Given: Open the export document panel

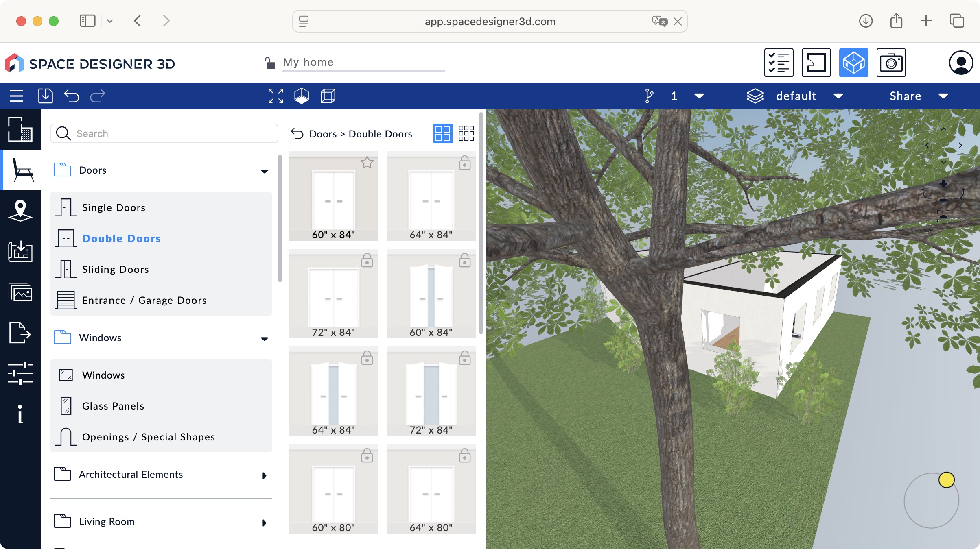Looking at the screenshot, I should [20, 334].
